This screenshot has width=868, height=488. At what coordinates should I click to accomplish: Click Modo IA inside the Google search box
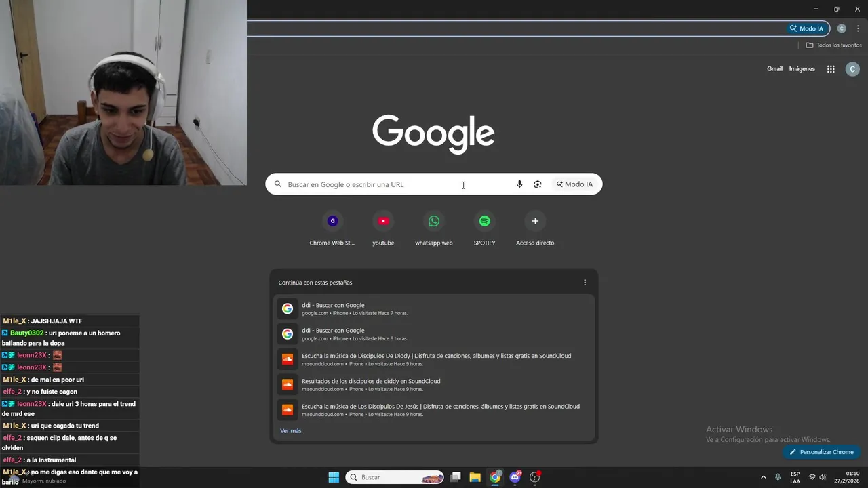tap(575, 184)
